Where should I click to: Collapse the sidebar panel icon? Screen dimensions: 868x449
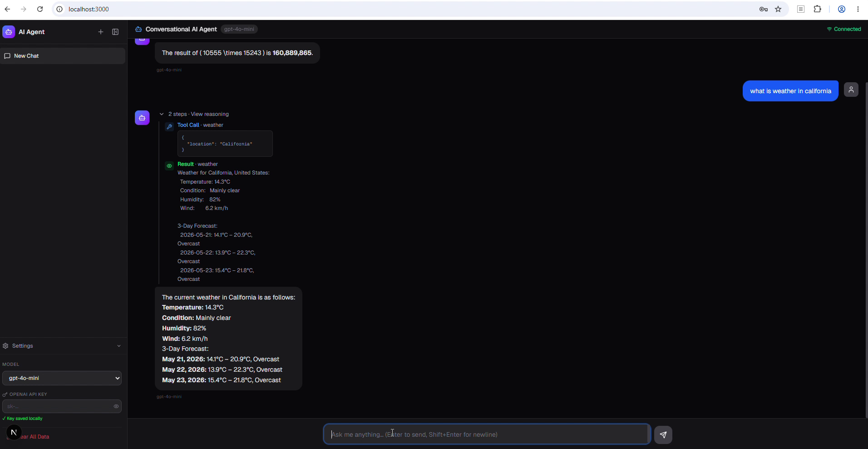tap(115, 32)
